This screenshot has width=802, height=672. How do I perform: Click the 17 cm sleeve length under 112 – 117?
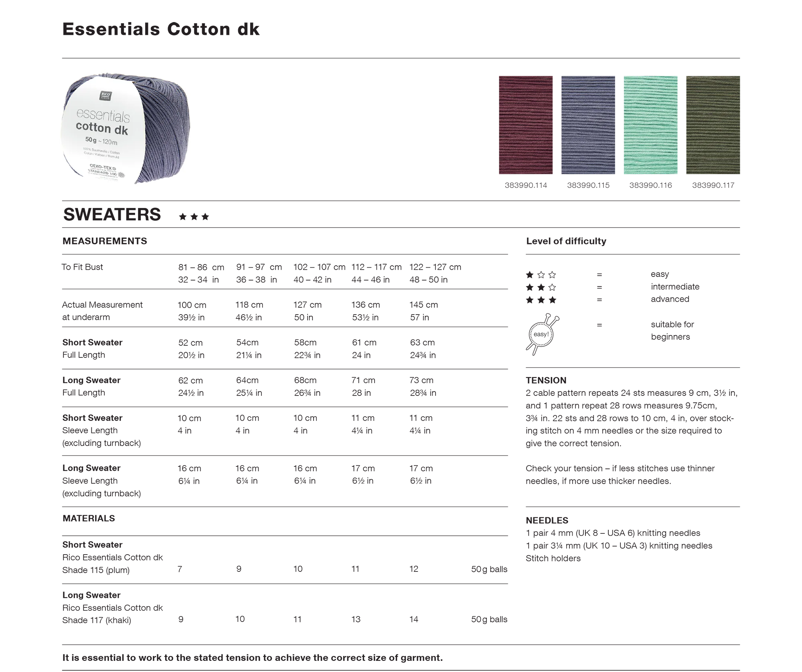point(363,468)
